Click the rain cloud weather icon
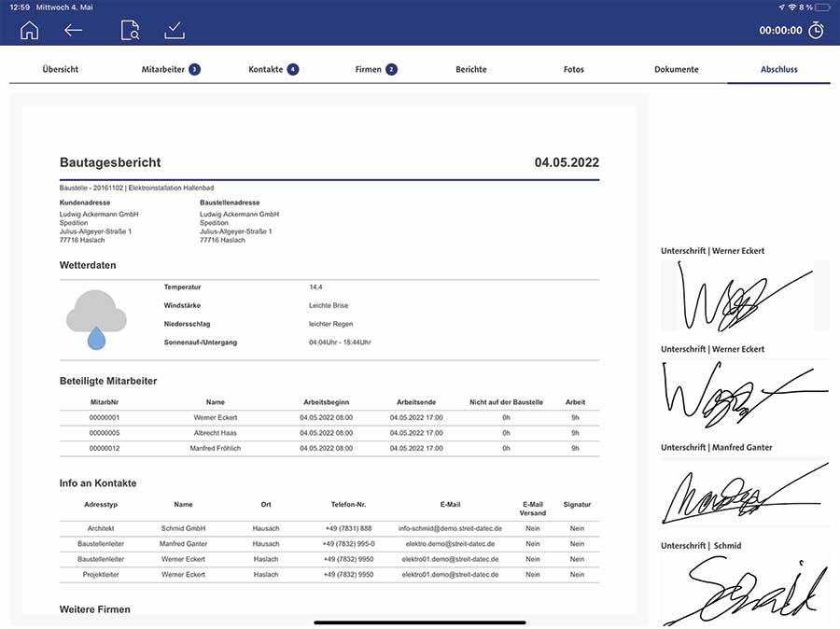Image resolution: width=840 pixels, height=629 pixels. click(96, 319)
